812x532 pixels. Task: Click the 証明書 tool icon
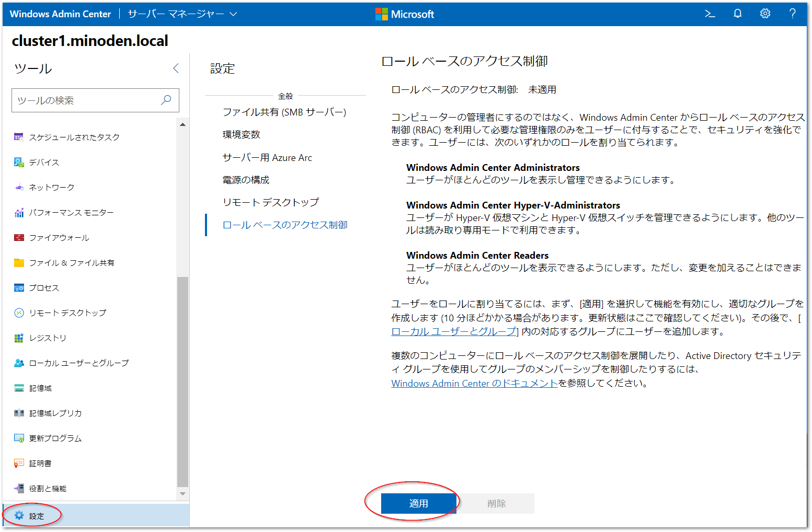(19, 463)
